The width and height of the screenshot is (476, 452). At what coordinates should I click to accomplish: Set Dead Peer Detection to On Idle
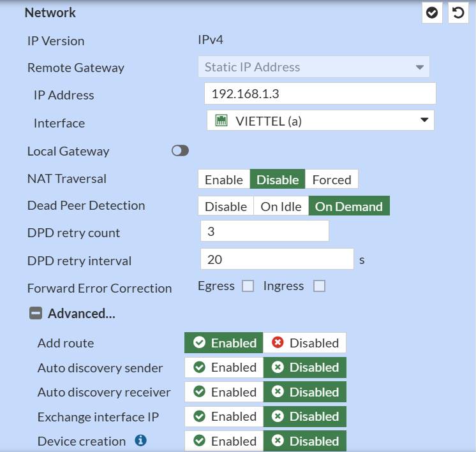pos(281,207)
